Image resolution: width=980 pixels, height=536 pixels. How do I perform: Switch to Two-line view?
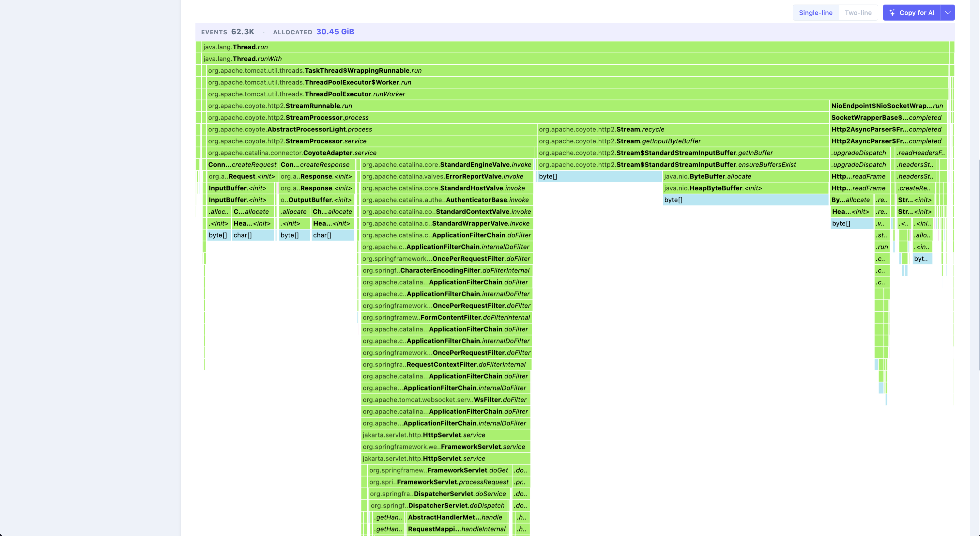(x=858, y=12)
